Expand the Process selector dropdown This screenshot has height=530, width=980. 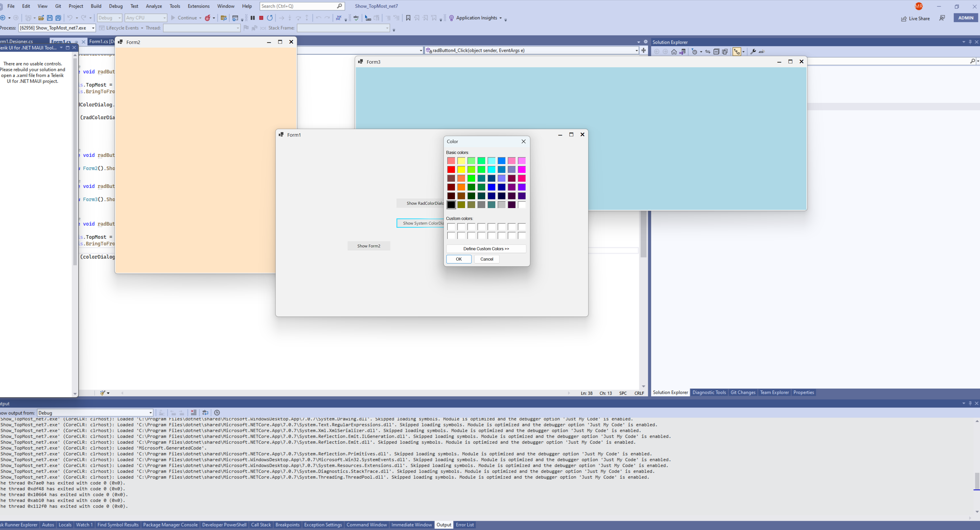point(93,28)
